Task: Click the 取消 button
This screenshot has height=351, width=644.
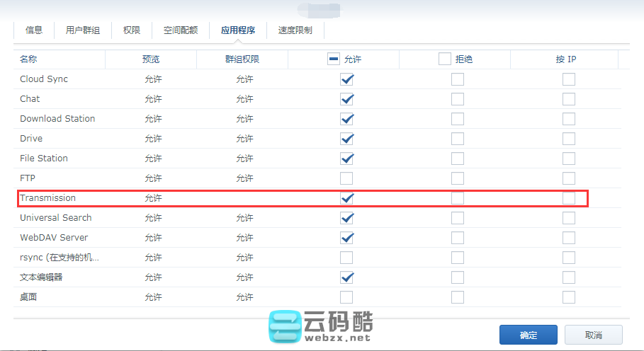Action: [593, 335]
